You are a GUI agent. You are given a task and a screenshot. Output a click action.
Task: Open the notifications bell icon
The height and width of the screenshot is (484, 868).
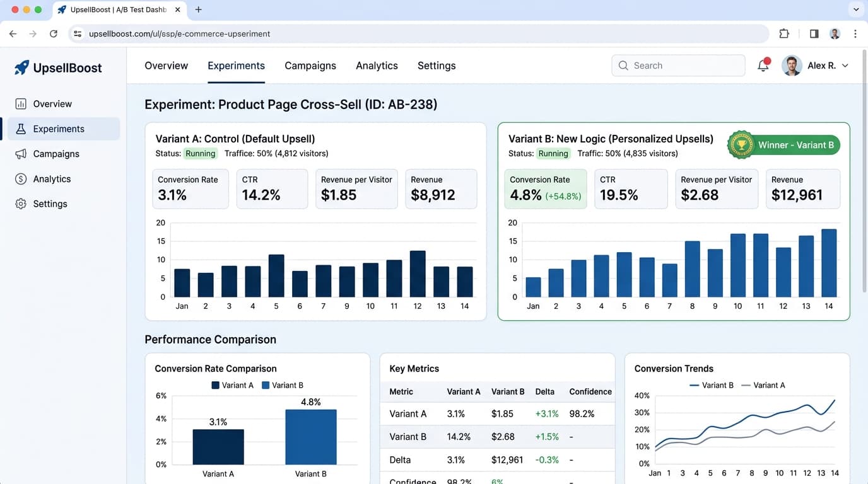click(763, 66)
